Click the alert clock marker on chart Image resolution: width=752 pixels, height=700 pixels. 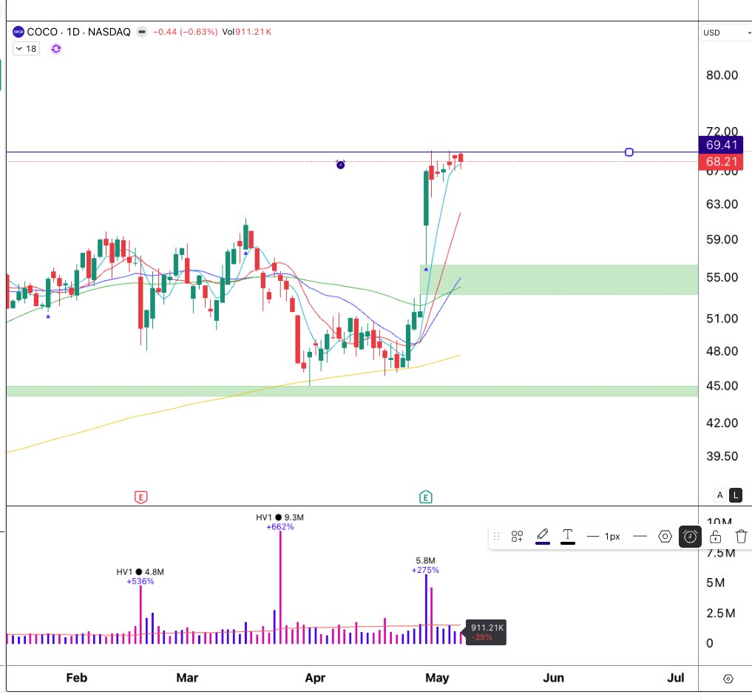(341, 164)
